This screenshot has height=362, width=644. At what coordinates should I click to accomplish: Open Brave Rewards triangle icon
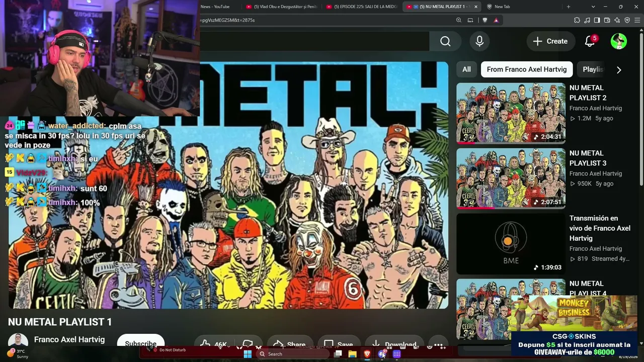point(496,20)
